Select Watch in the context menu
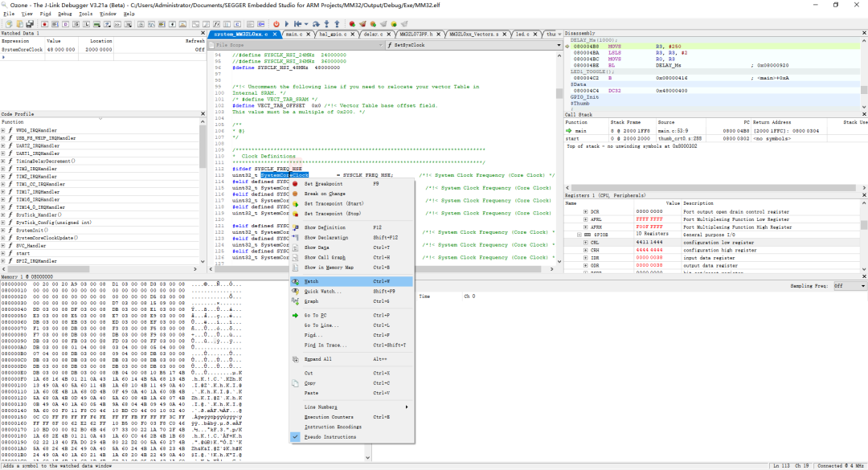 [352, 281]
